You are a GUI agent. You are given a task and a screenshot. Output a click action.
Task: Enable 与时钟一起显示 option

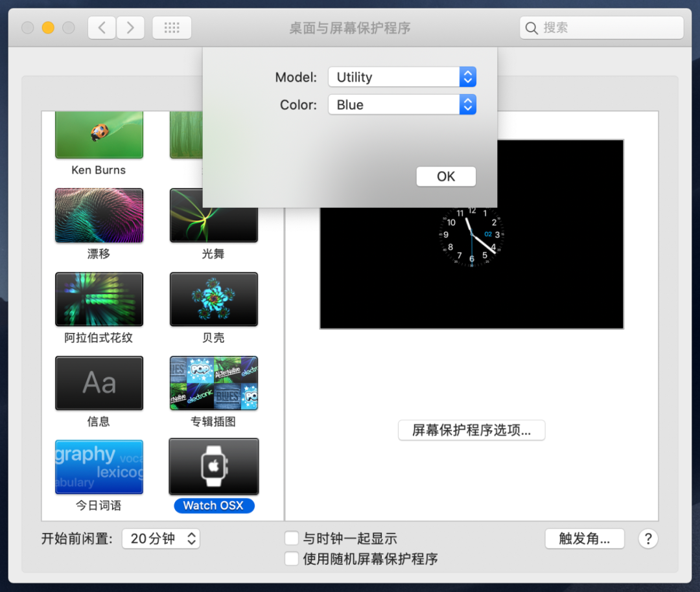coord(291,538)
